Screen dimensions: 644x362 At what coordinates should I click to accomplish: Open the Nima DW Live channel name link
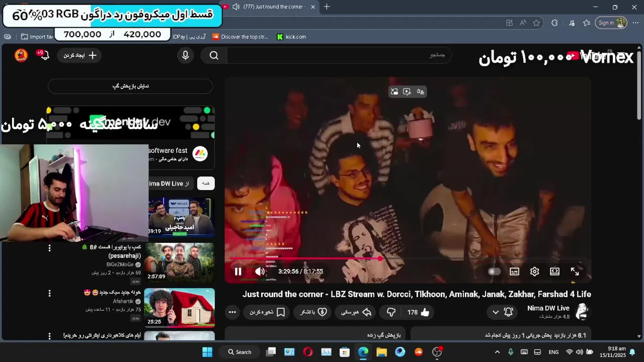pyautogui.click(x=548, y=308)
